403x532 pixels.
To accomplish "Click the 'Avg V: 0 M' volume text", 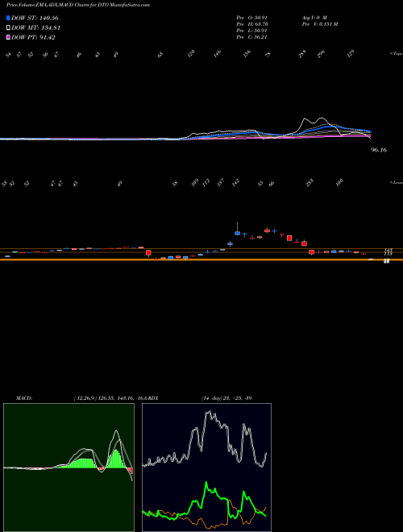I will [x=314, y=17].
